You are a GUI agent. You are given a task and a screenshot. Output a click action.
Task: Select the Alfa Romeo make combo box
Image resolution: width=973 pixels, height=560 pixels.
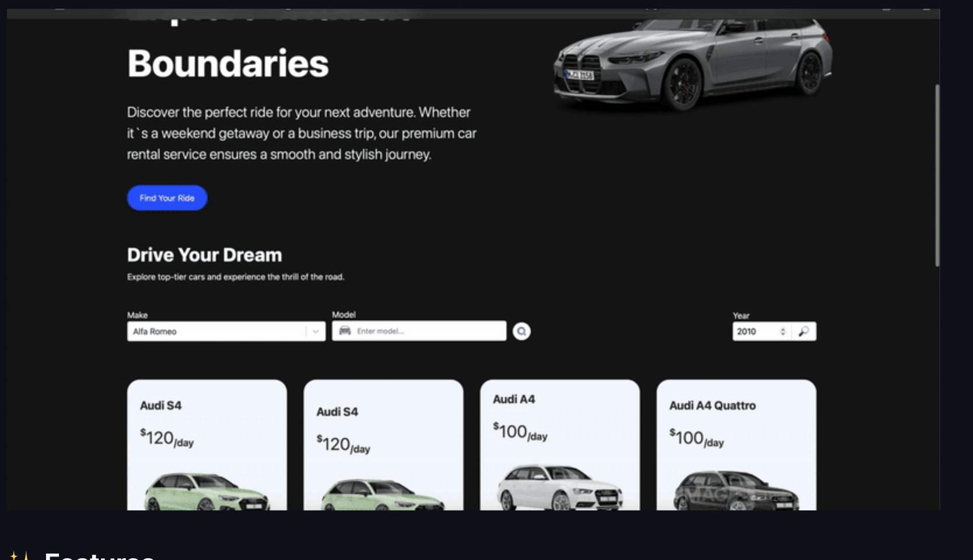pyautogui.click(x=217, y=331)
